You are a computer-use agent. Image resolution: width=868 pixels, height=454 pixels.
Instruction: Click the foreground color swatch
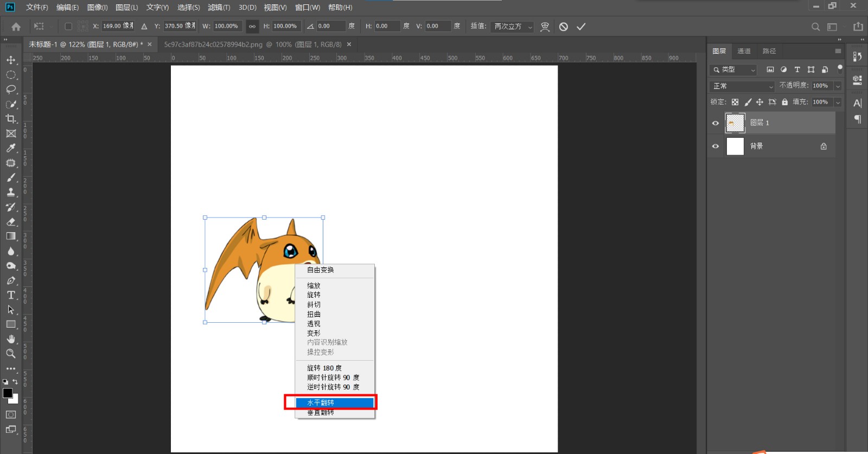[x=8, y=393]
